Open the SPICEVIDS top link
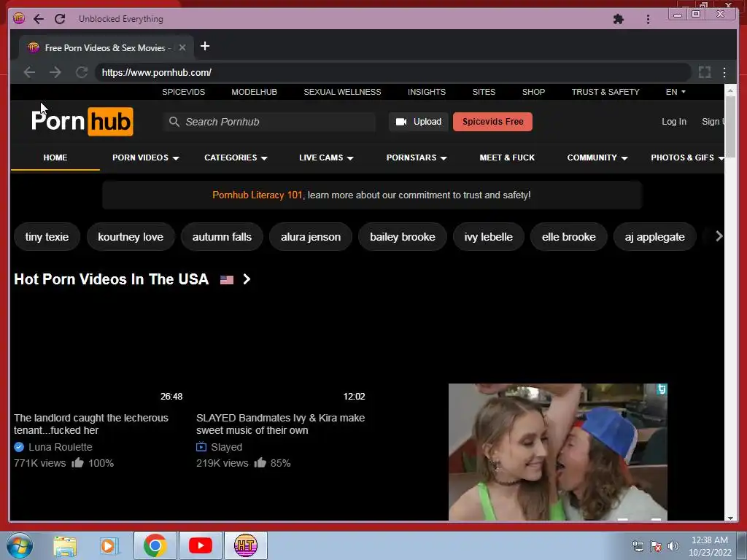Viewport: 747px width, 560px height. coord(183,92)
